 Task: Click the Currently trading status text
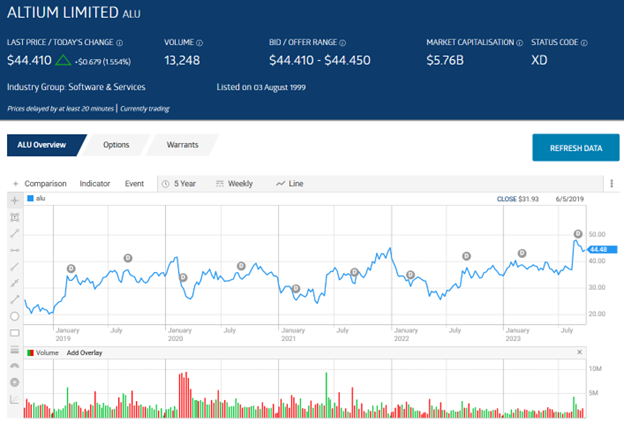pos(145,108)
